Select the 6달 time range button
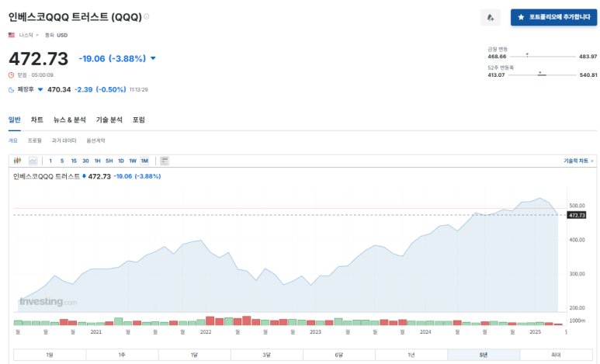This screenshot has width=600, height=364. pos(338,355)
